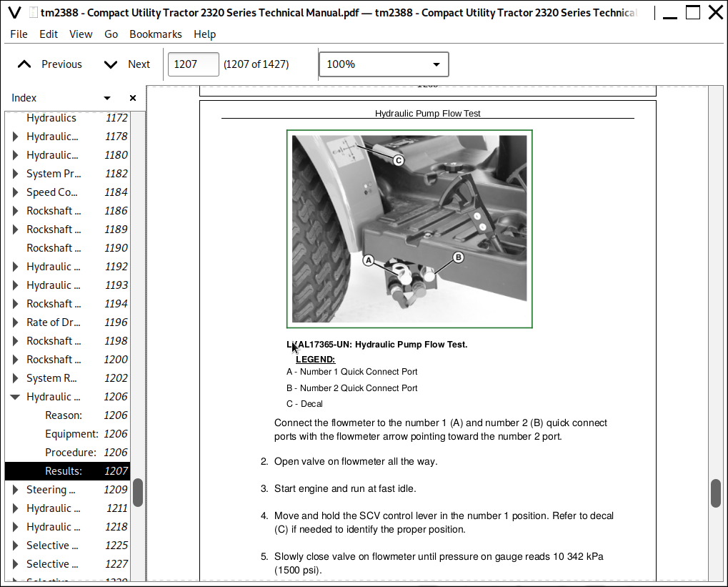Viewport: 728px width, 587px height.
Task: Click the window menu icon in title bar
Action: [15, 13]
